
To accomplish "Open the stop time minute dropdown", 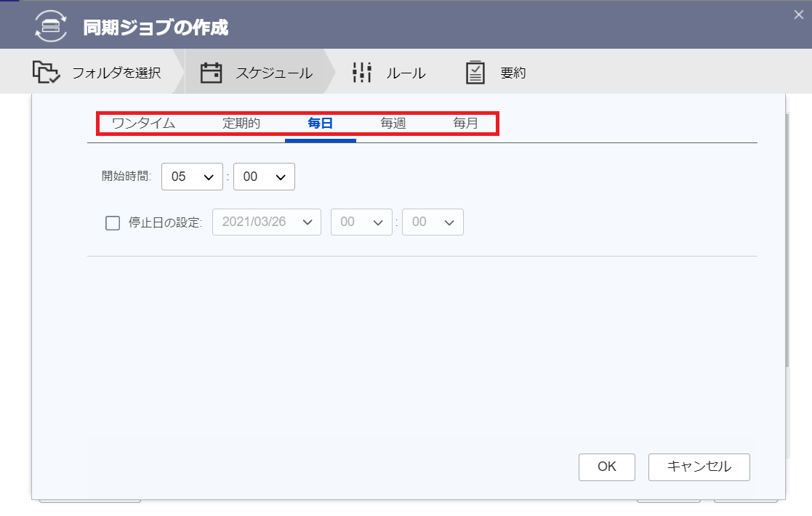I will (433, 222).
